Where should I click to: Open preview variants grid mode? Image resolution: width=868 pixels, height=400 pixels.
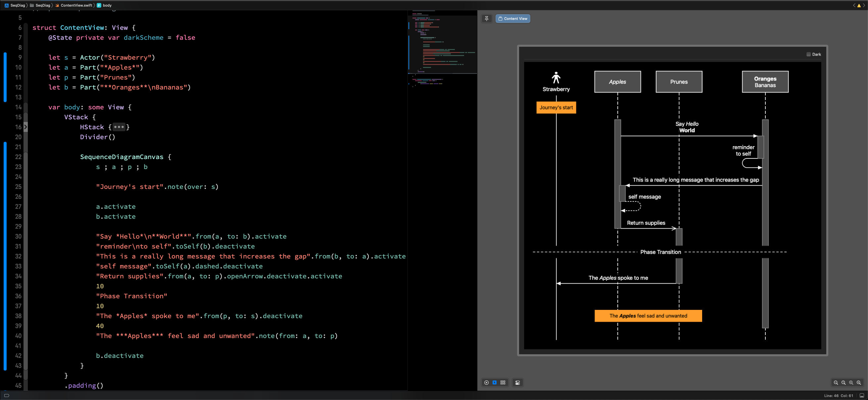[x=503, y=382]
